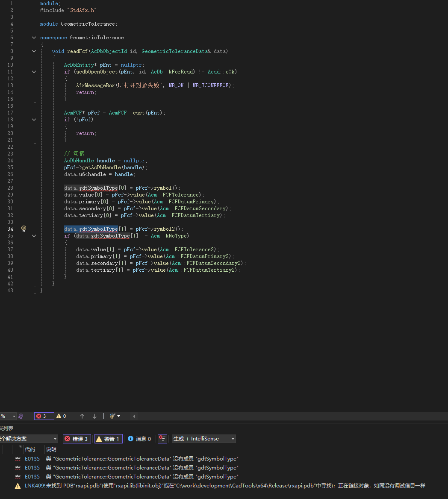The height and width of the screenshot is (499, 448).
Task: Go to previous issue up arrow
Action: pyautogui.click(x=82, y=416)
